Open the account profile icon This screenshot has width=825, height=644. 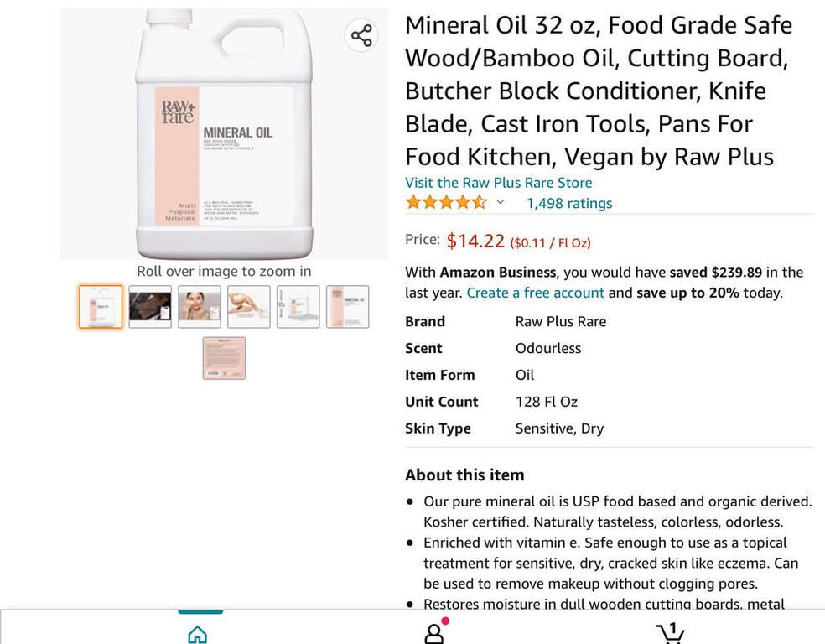434,633
